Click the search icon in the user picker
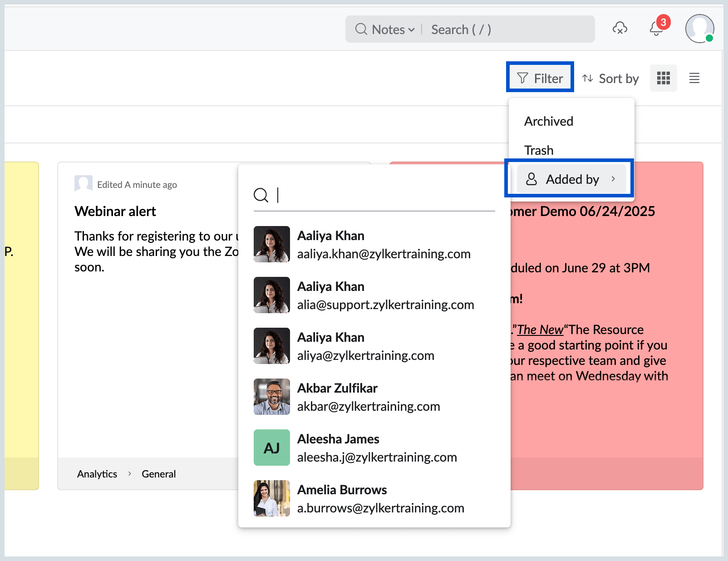 261,195
